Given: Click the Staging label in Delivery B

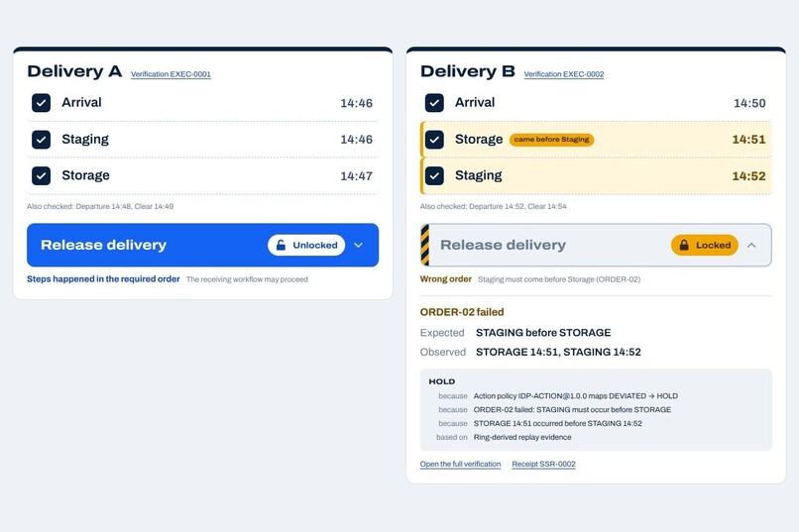Looking at the screenshot, I should (x=479, y=175).
